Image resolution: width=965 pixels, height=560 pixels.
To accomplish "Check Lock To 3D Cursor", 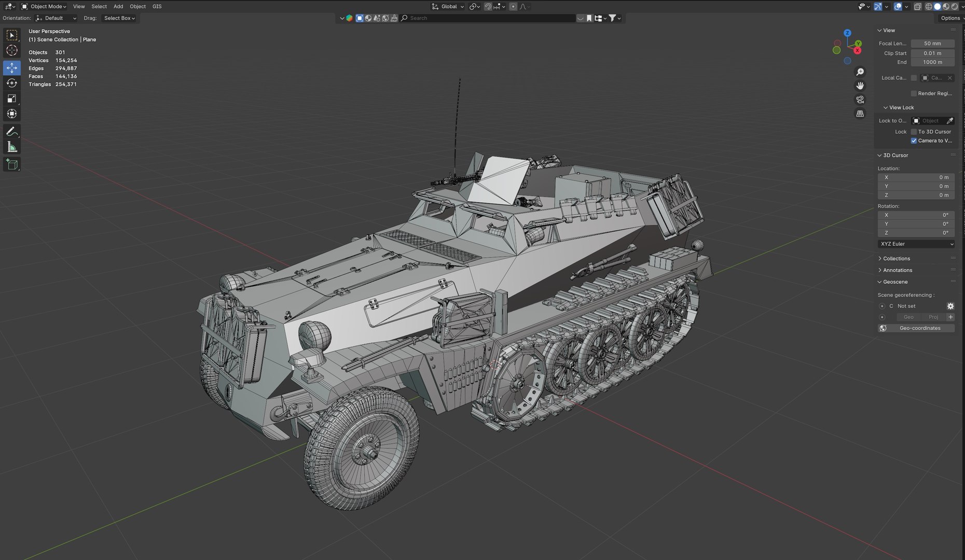I will point(914,132).
